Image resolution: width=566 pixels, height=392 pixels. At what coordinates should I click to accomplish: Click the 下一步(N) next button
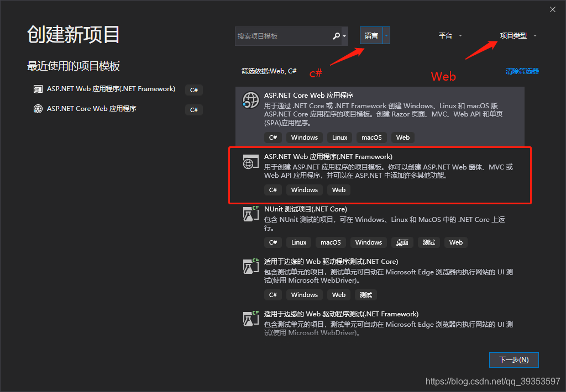513,360
